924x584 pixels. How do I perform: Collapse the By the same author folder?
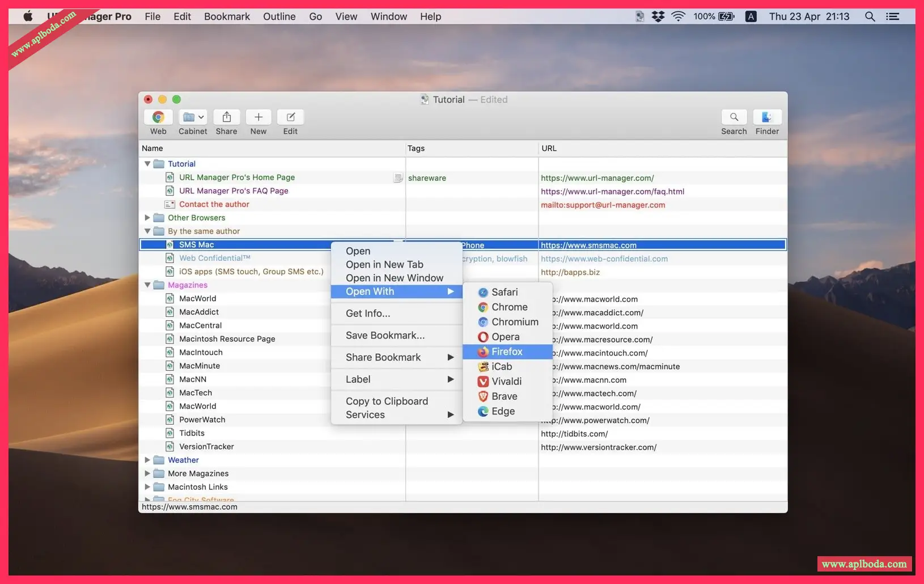coord(147,231)
